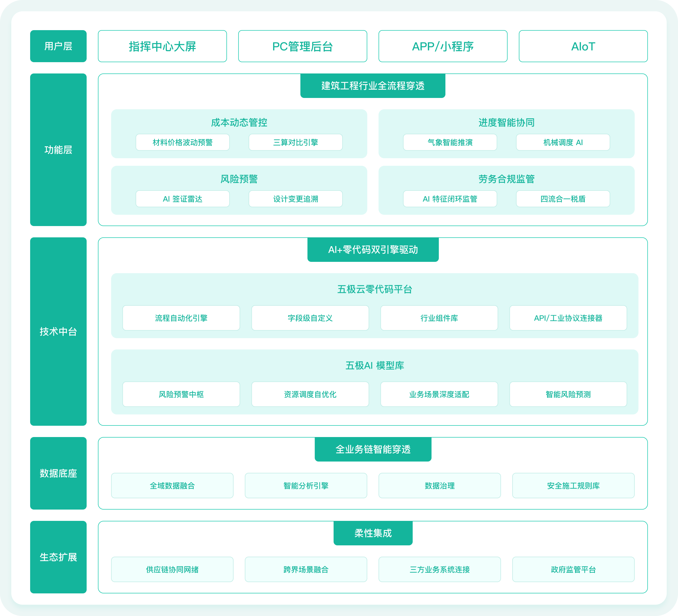The height and width of the screenshot is (616, 678).
Task: Click the 五极云零代码平台 heading
Action: tap(375, 289)
